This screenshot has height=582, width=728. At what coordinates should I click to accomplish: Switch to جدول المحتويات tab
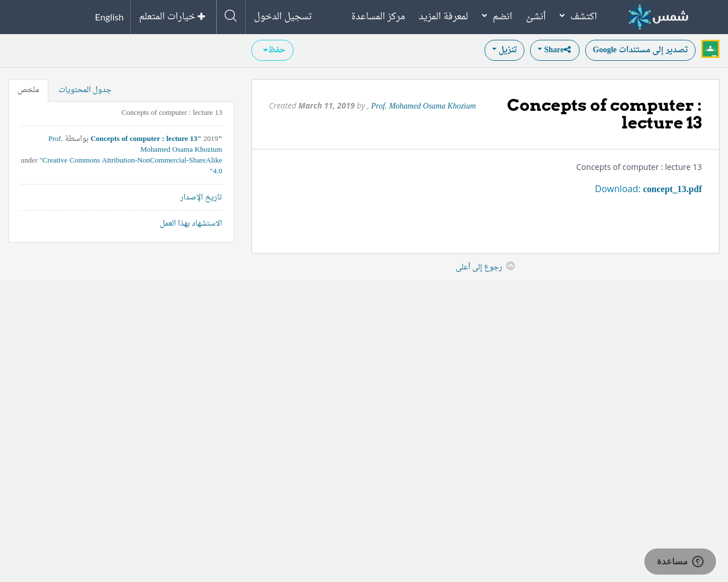(85, 90)
